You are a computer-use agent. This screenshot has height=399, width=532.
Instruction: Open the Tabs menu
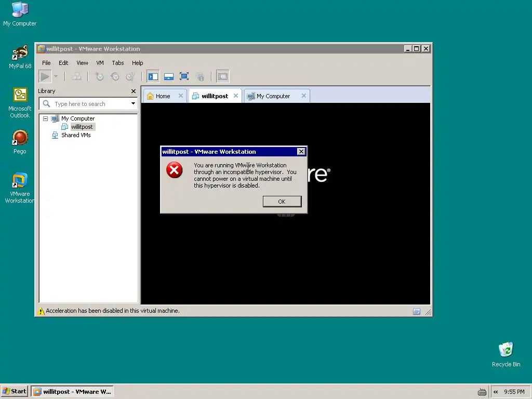pyautogui.click(x=118, y=63)
